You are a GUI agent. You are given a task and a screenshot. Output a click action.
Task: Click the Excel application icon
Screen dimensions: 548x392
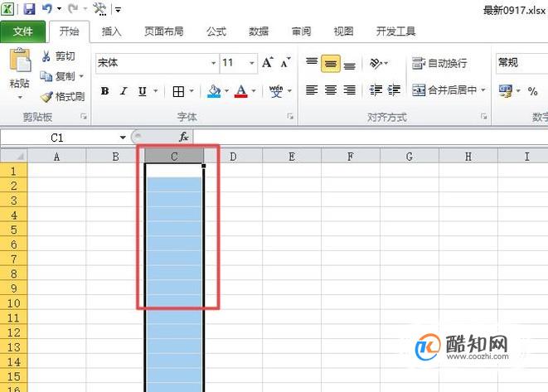7,9
